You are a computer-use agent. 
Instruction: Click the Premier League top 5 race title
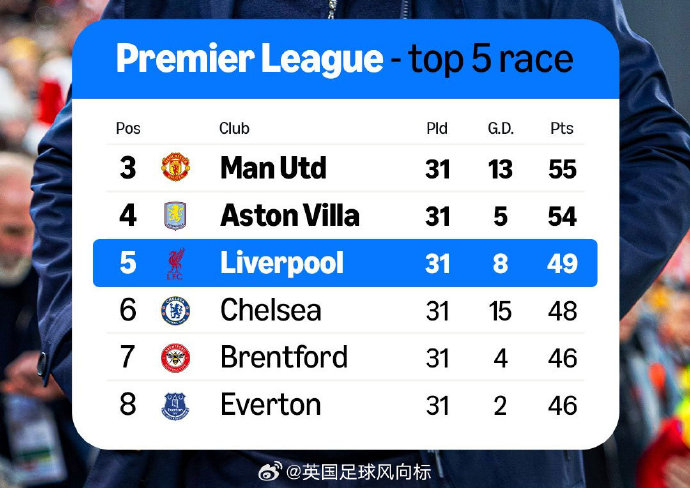pyautogui.click(x=344, y=59)
